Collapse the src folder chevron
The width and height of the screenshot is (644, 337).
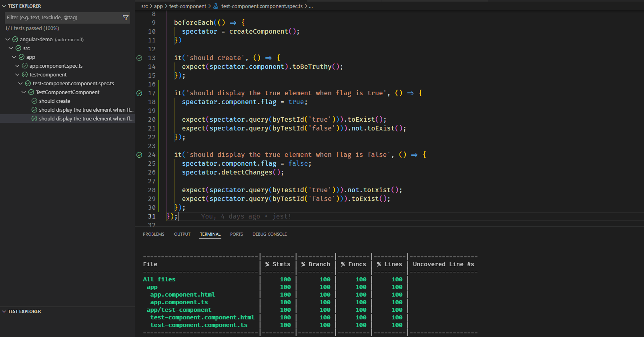point(11,48)
